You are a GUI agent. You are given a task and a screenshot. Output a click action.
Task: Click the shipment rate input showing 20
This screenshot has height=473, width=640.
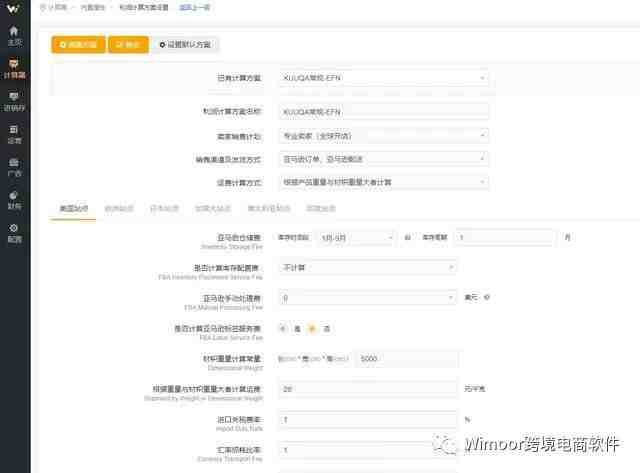[x=367, y=389]
